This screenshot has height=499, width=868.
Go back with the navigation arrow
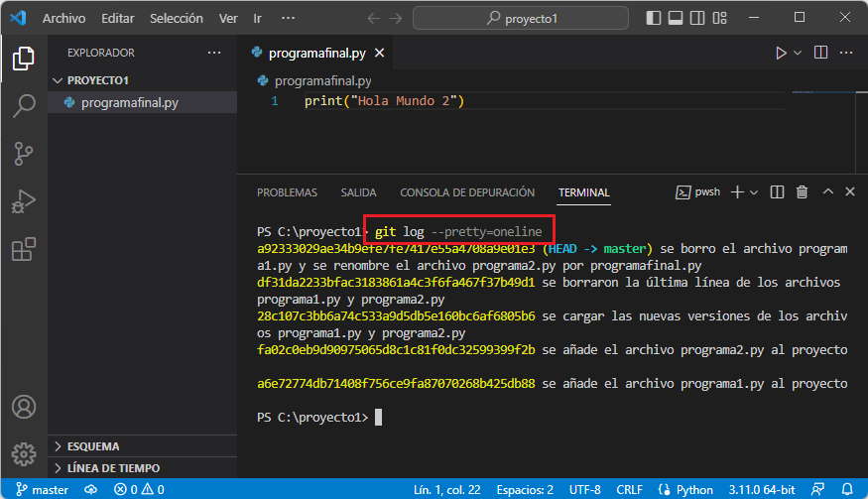[374, 18]
